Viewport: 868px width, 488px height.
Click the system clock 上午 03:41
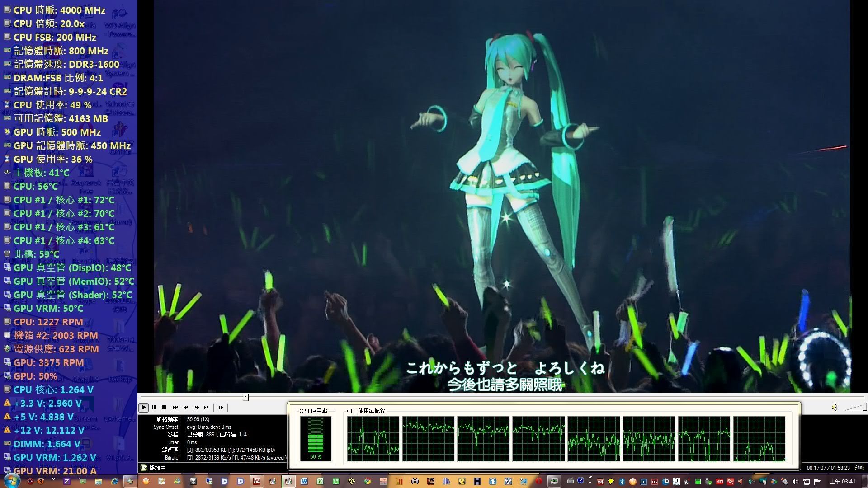(842, 482)
